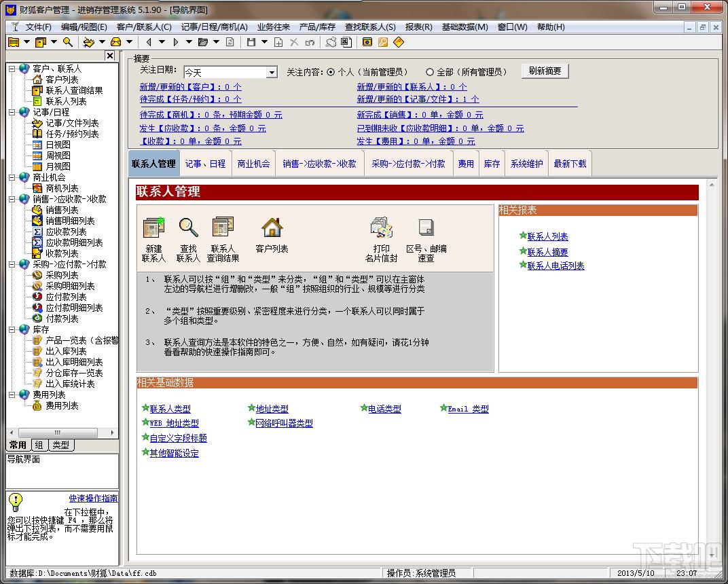Select 销售明细列表 in navigation tree
This screenshot has width=728, height=584.
click(x=70, y=221)
